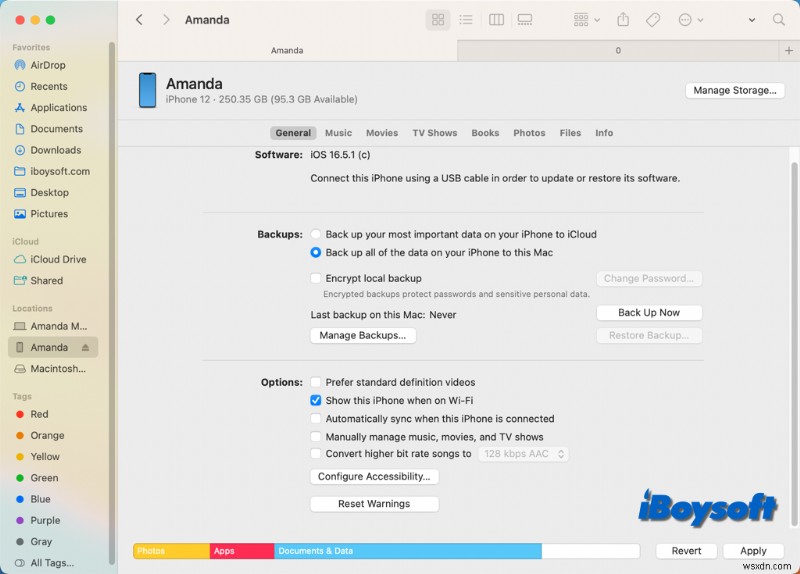Select back up to iCloud radio option
Image resolution: width=800 pixels, height=574 pixels.
pos(316,234)
